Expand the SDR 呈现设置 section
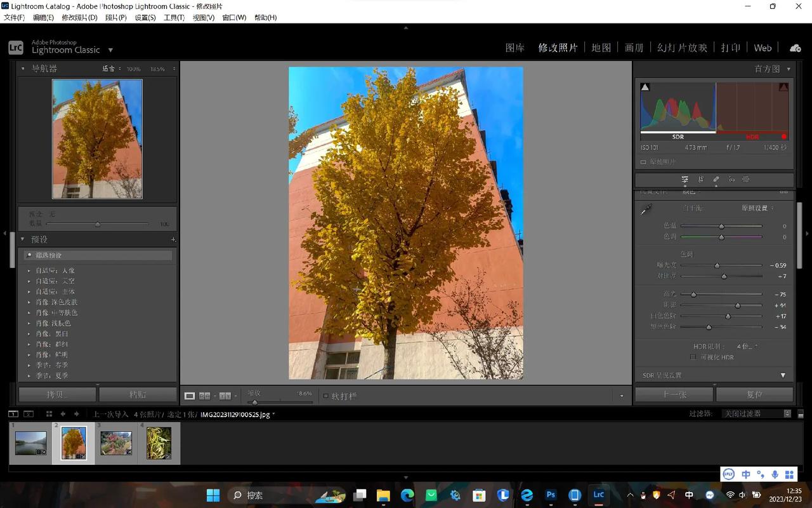The width and height of the screenshot is (812, 508). (x=783, y=375)
